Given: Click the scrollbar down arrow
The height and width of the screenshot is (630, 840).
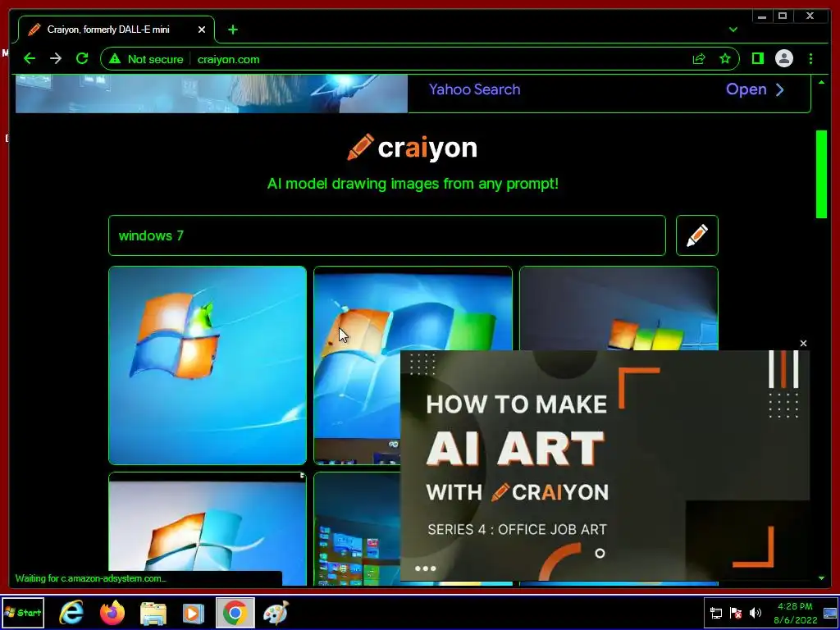Looking at the screenshot, I should [x=821, y=578].
